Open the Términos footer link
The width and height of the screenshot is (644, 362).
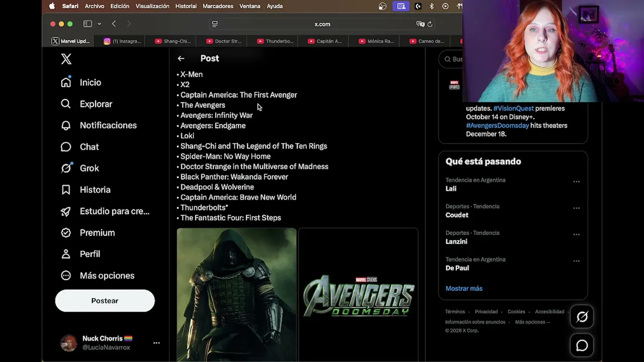click(455, 312)
